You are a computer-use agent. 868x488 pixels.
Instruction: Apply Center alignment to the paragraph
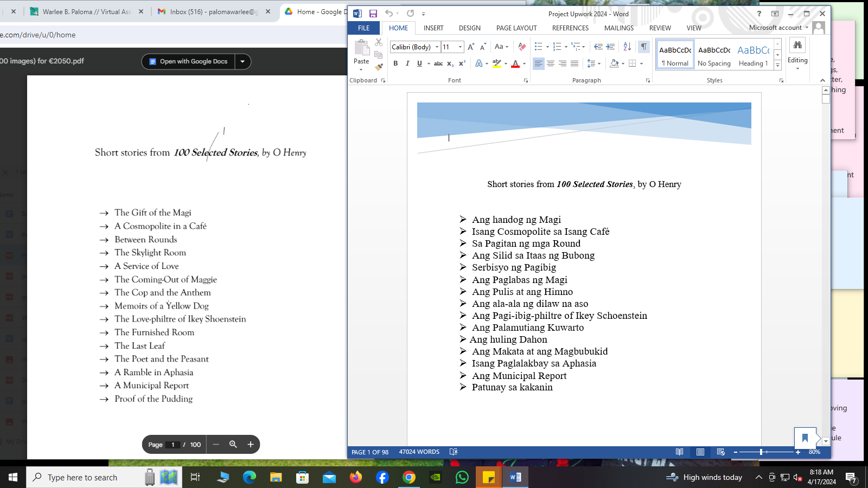(551, 63)
